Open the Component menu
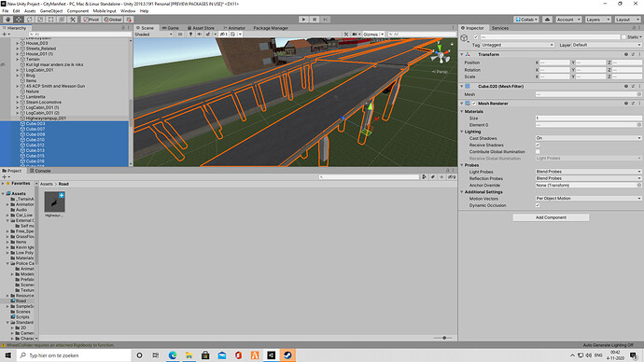Image resolution: width=644 pixels, height=362 pixels. tap(77, 11)
